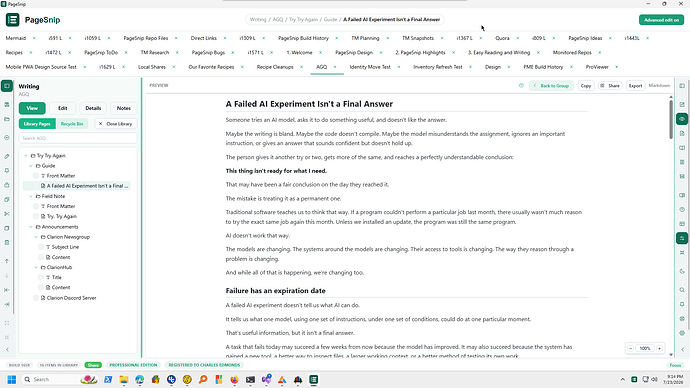Viewport: 690px width, 388px height.
Task: Click the Share button in the preview toolbar
Action: (610, 86)
